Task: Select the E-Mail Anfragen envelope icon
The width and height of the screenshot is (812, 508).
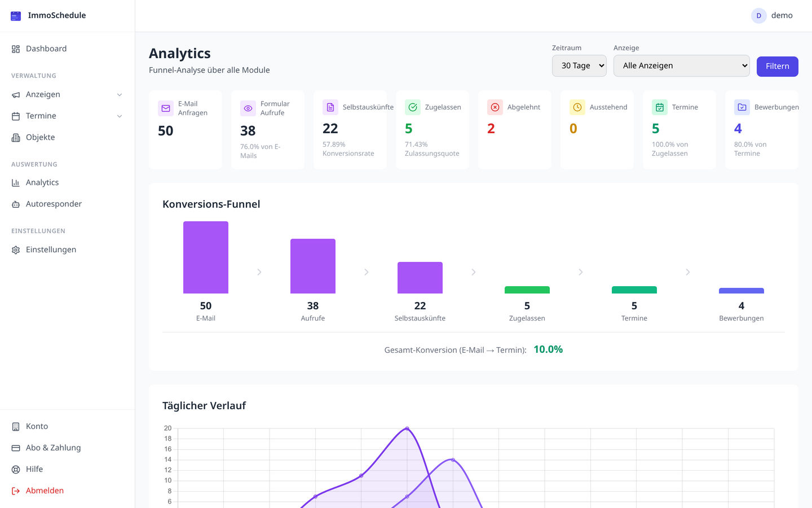Action: 165,108
